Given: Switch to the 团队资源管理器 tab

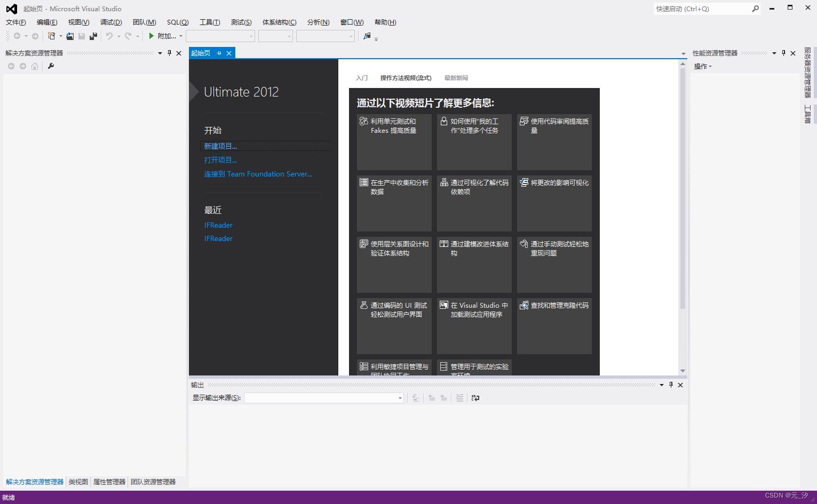Looking at the screenshot, I should click(153, 482).
